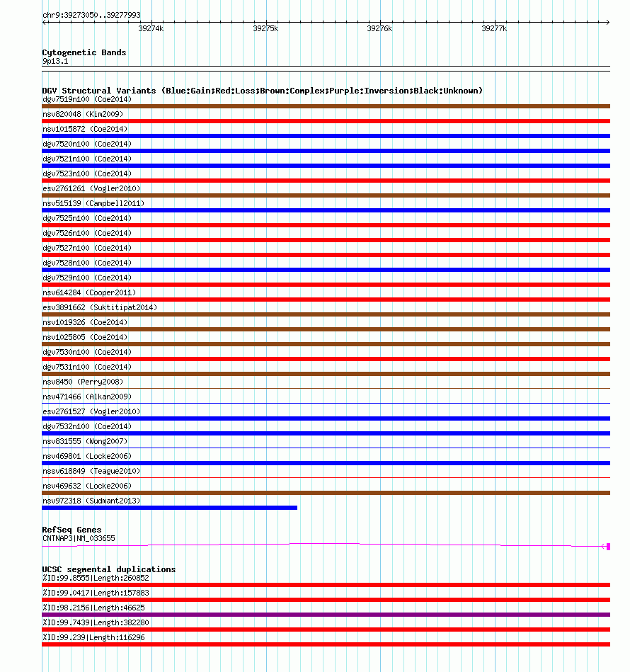Click the chr9:39273050..39277993 coordinates label
Image resolution: width=630 pixels, height=672 pixels.
click(91, 15)
